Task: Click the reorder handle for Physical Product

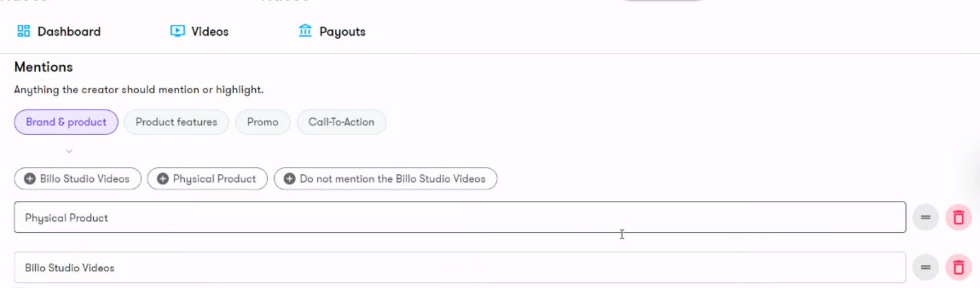Action: 925,218
